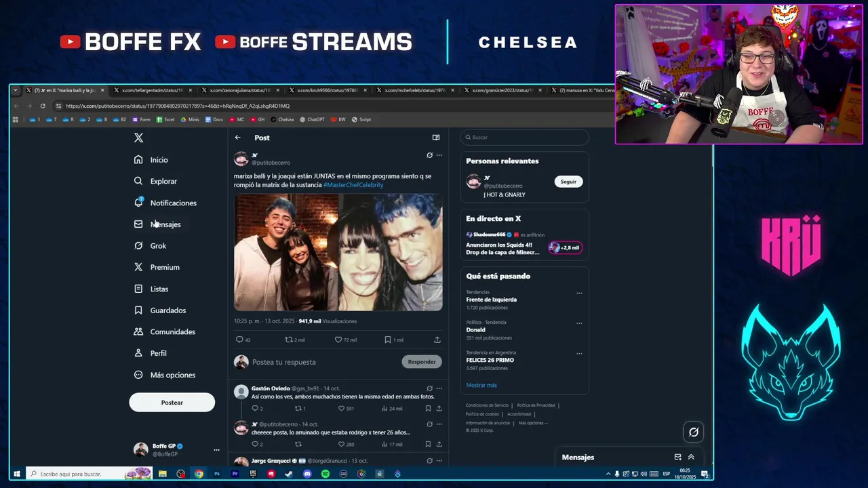
Task: Compose new message in Mensajes drawer
Action: pos(677,457)
